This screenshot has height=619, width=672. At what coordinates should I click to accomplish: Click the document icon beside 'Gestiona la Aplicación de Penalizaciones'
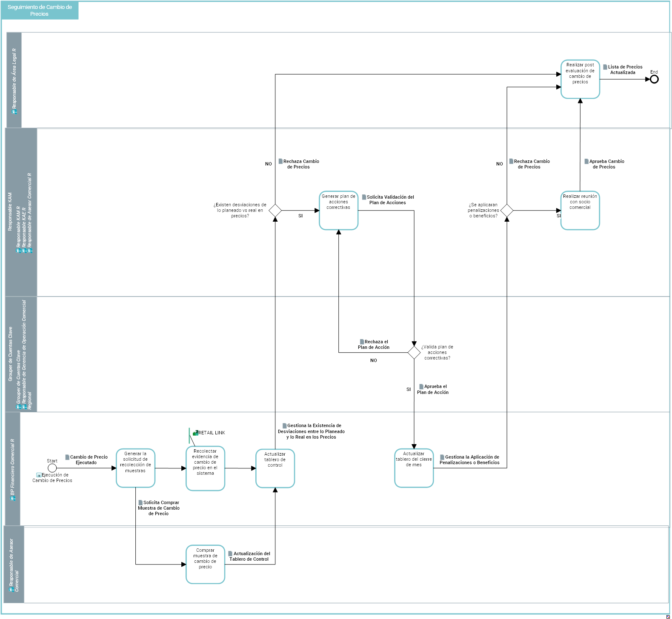[x=442, y=457]
